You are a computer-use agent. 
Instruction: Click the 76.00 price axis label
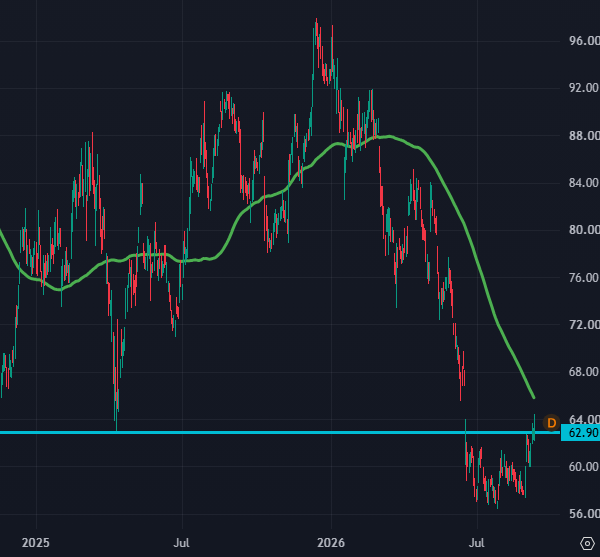(x=584, y=278)
